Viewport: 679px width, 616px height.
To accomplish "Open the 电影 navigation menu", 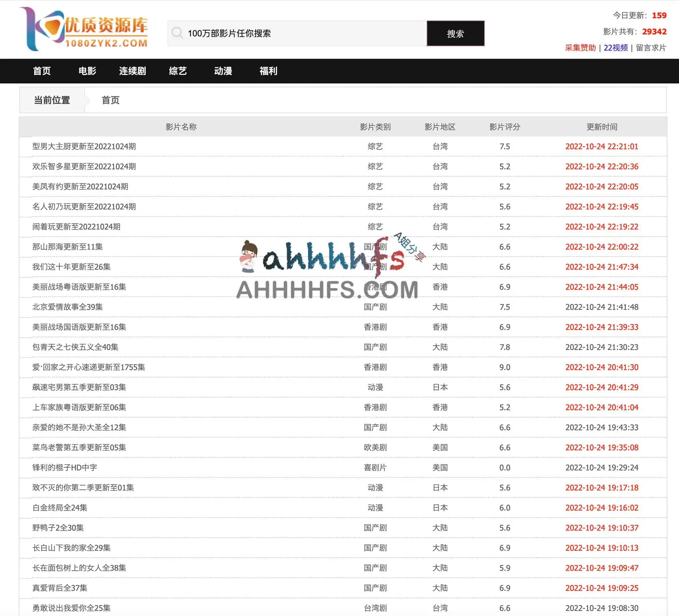I will tap(88, 71).
